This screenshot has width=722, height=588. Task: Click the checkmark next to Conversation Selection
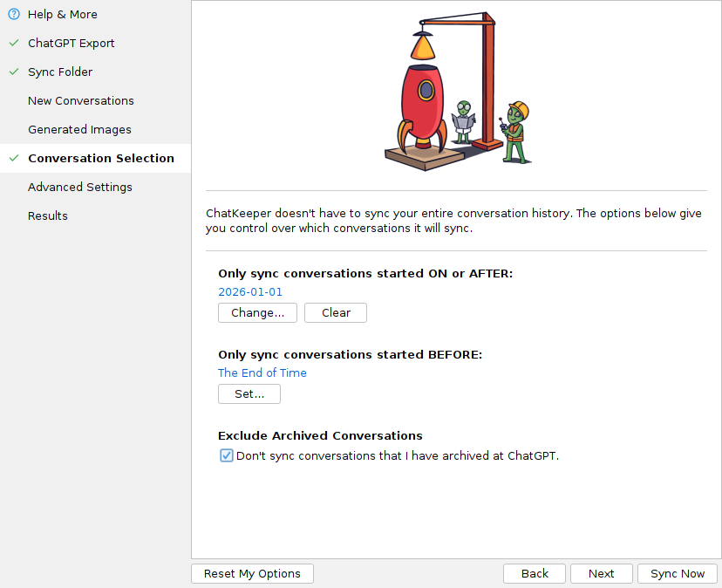[13, 158]
